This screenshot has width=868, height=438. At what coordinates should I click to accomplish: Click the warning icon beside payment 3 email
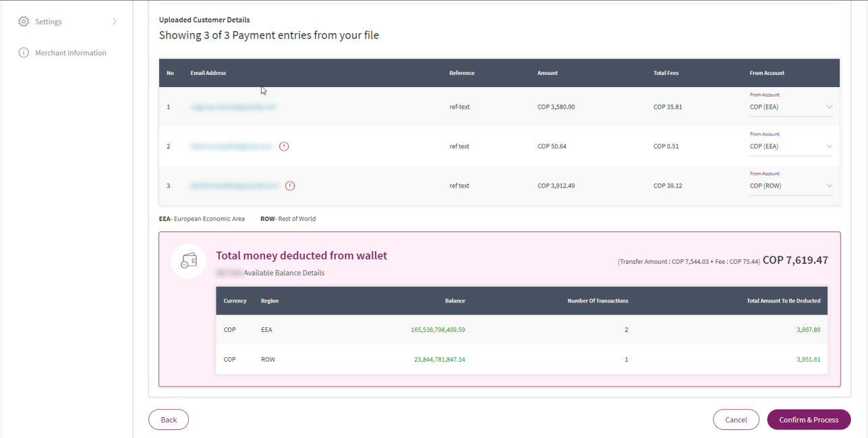(x=290, y=186)
